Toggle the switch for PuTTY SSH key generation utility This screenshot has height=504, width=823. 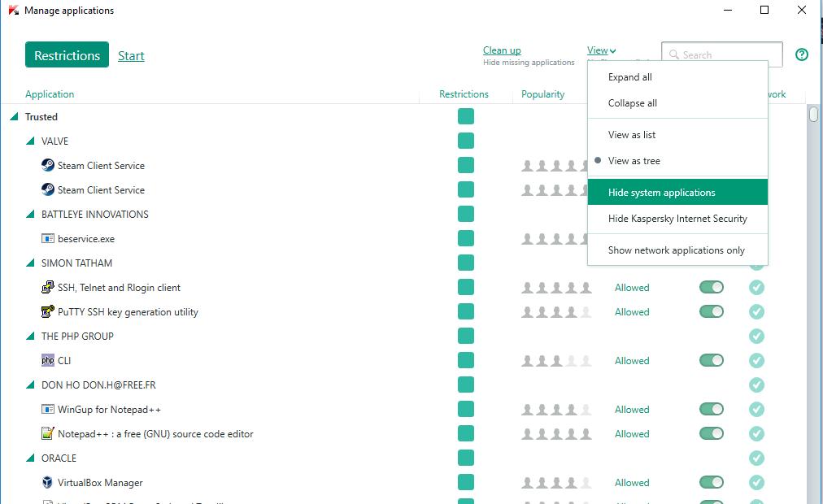click(712, 311)
